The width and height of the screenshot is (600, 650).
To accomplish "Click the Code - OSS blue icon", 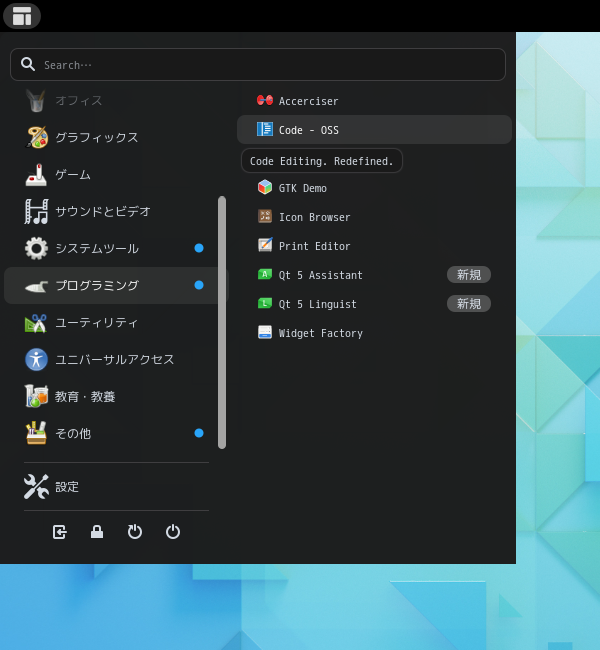I will [x=265, y=129].
